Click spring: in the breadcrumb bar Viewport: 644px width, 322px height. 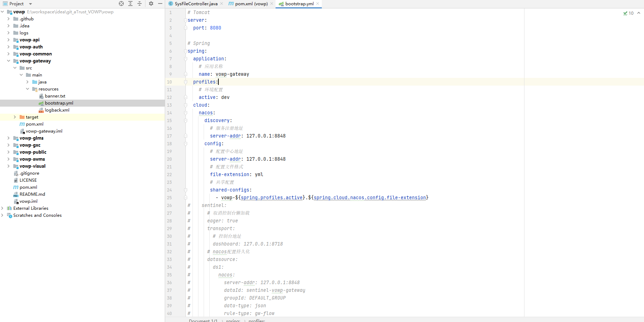(x=233, y=320)
